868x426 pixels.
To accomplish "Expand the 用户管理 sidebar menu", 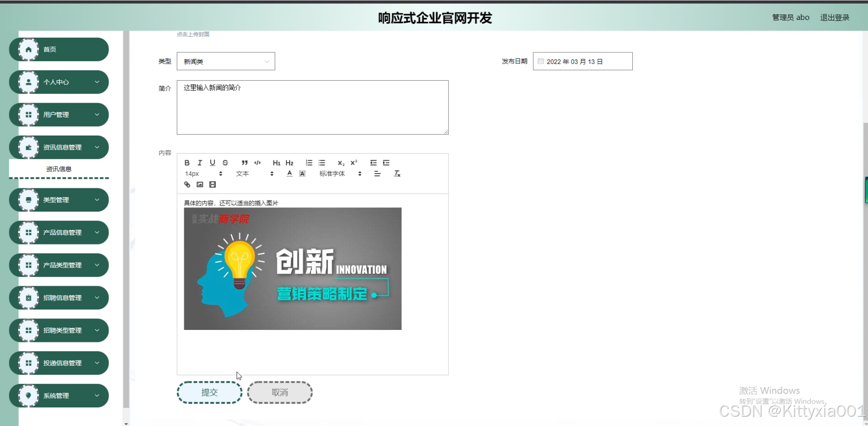I will point(59,115).
